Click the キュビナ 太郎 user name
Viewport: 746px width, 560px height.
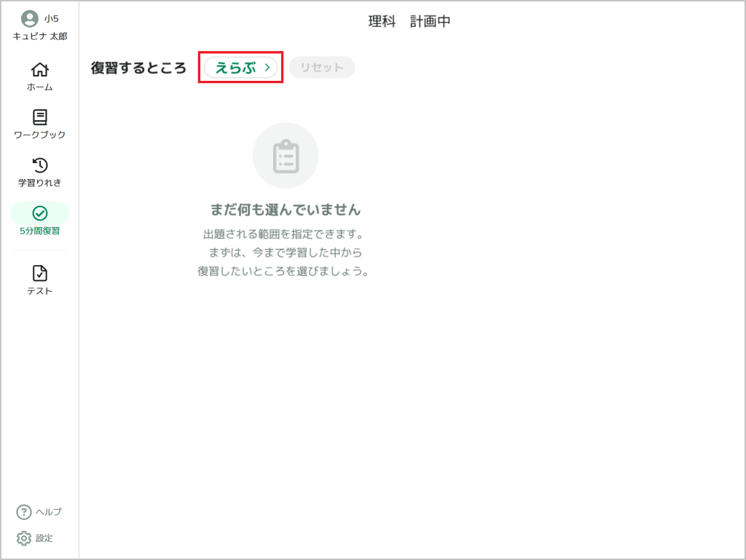pos(40,36)
